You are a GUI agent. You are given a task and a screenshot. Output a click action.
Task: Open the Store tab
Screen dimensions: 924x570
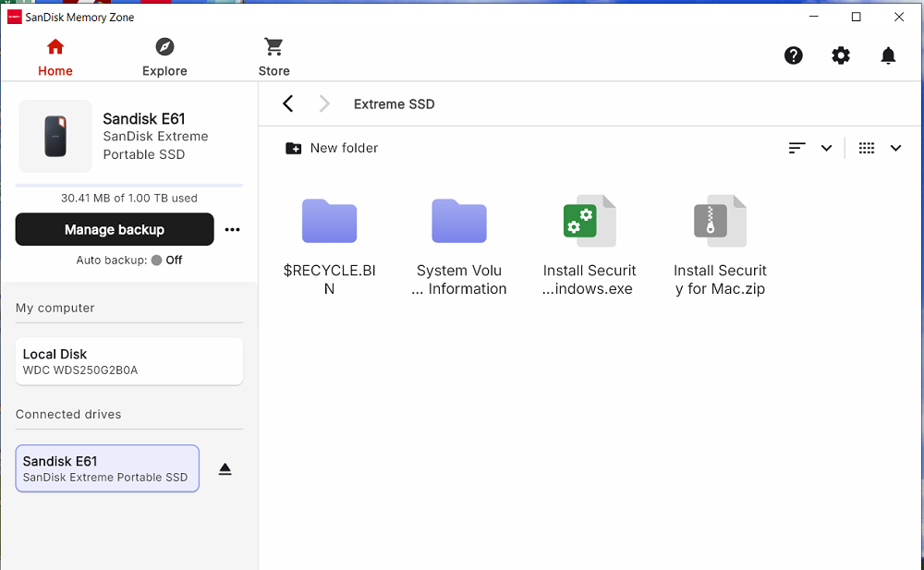click(274, 58)
